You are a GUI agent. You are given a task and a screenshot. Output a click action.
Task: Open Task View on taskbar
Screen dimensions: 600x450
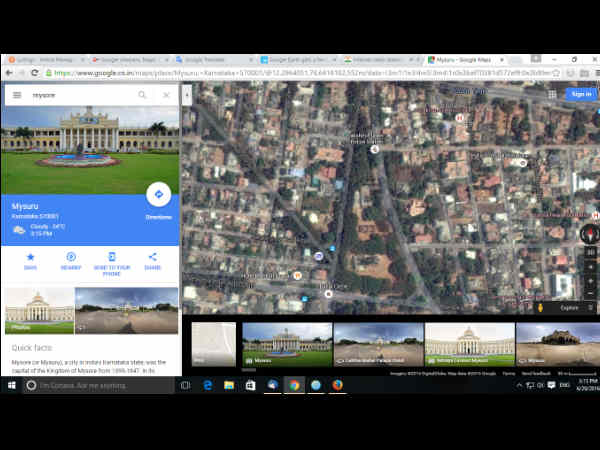tap(185, 385)
